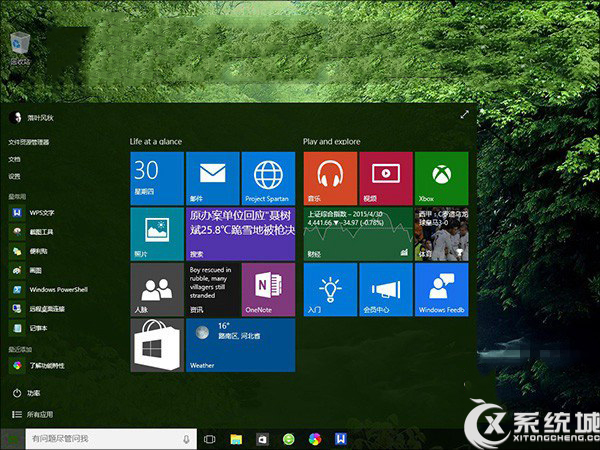Launch WPS文字 from the most used list
Screen dimensions: 600x450
32,213
